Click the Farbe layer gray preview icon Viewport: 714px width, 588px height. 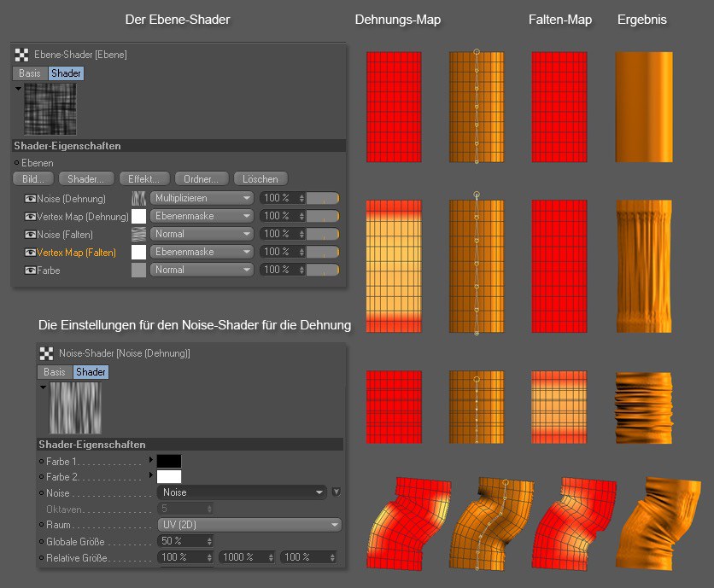[138, 270]
